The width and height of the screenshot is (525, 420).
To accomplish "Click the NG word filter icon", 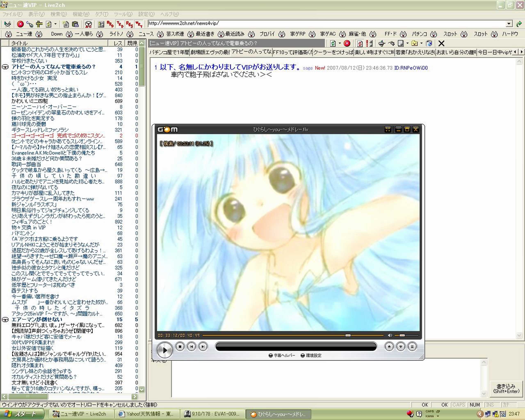I will coord(88,24).
